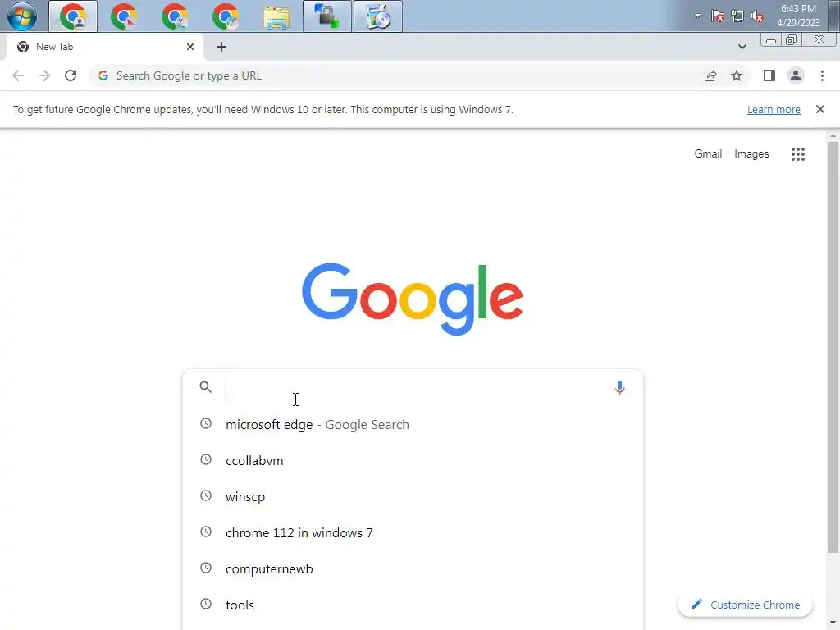Screen dimensions: 840x630
Task: Open the fourth Chrome taskbar icon
Action: [x=225, y=16]
